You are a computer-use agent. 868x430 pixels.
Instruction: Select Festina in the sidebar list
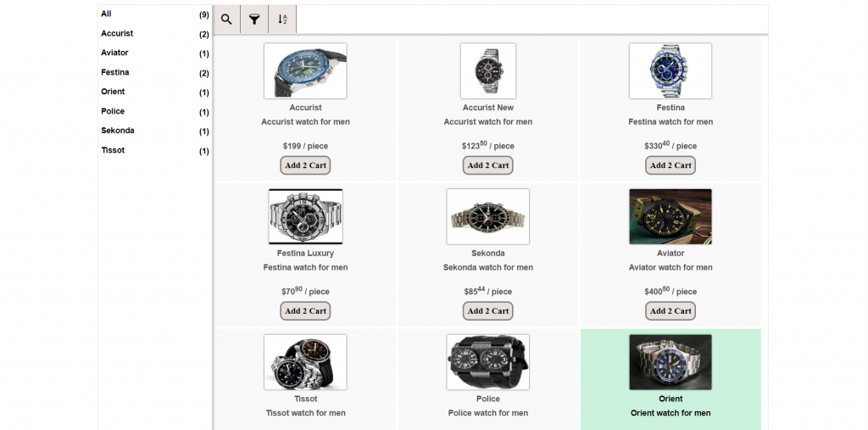(x=114, y=73)
